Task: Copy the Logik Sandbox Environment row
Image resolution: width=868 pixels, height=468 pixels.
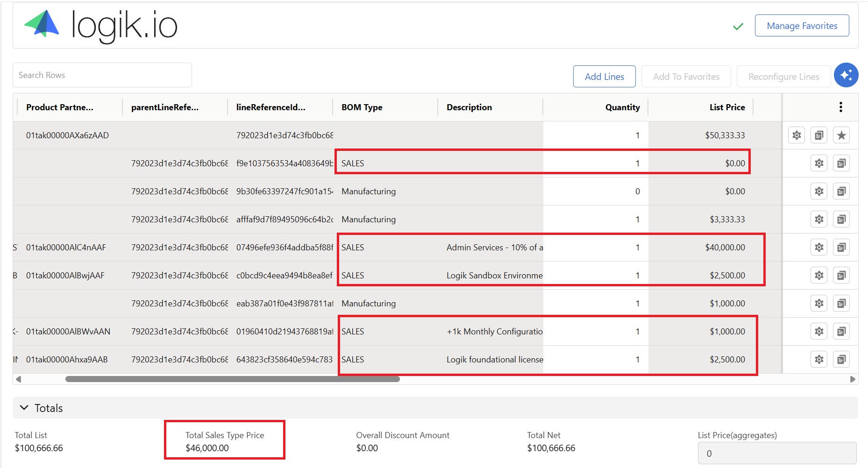Action: (x=841, y=276)
